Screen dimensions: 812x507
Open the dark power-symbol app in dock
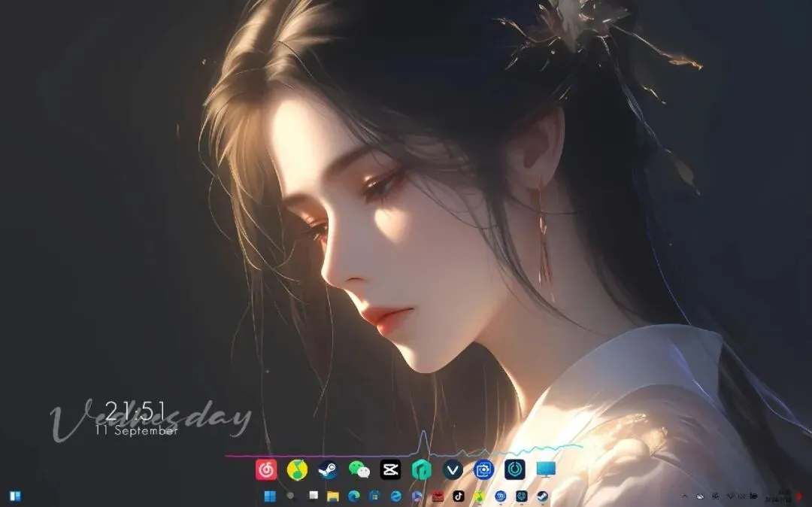(515, 469)
